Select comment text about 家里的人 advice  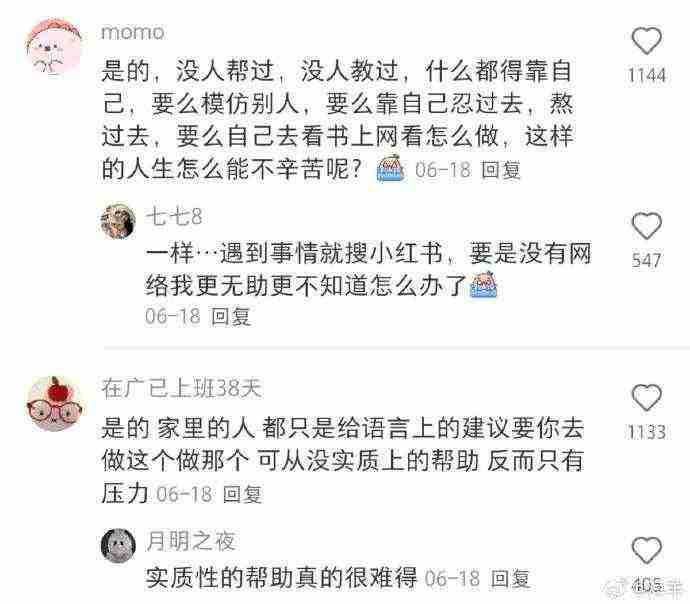pos(342,461)
